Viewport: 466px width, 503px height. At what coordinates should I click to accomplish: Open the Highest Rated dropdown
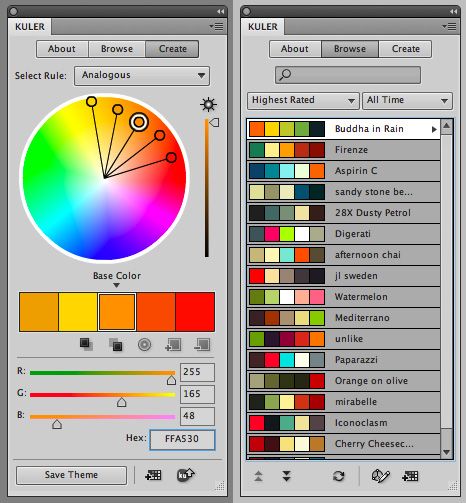[303, 101]
